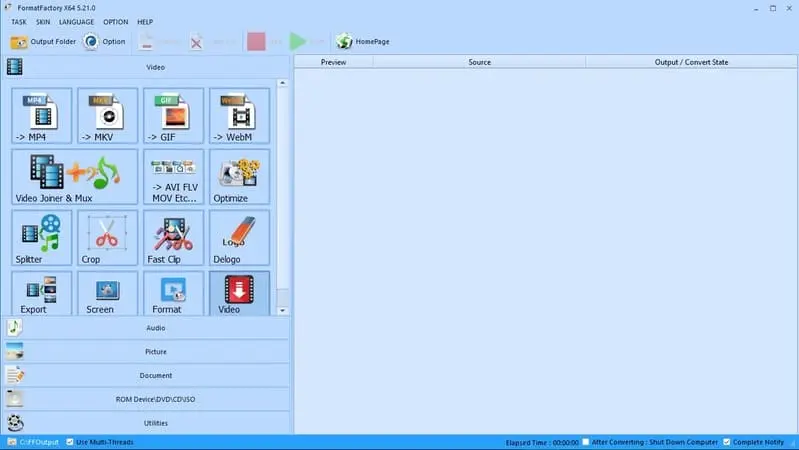The height and width of the screenshot is (450, 799).
Task: Click the video tools scrollbar up arrow
Action: [282, 83]
